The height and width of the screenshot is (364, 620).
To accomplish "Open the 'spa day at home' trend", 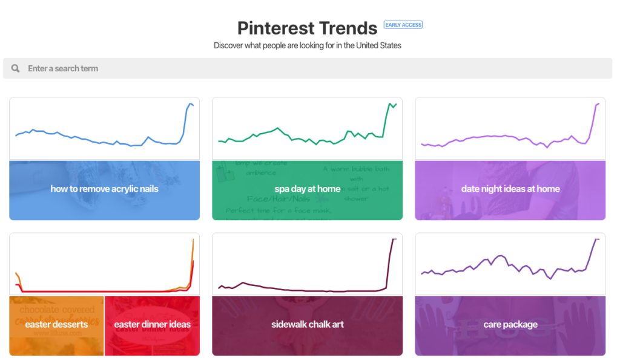I will point(308,189).
